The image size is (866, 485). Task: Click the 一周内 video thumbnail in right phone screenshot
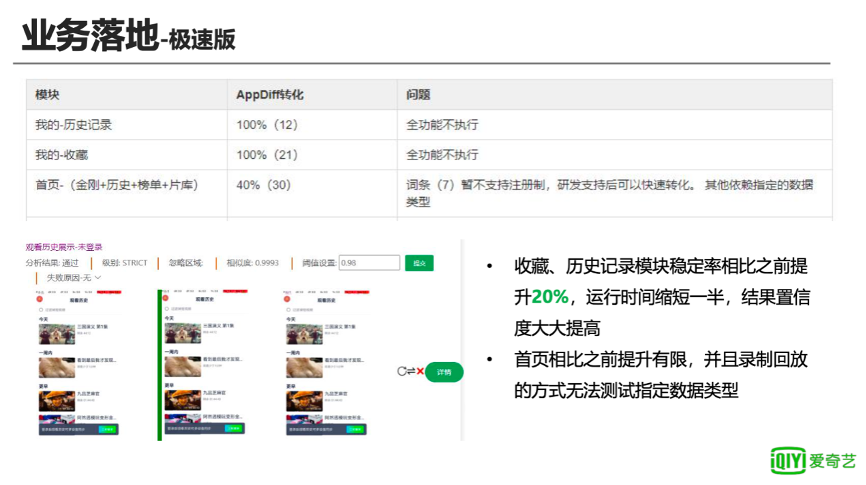(304, 367)
